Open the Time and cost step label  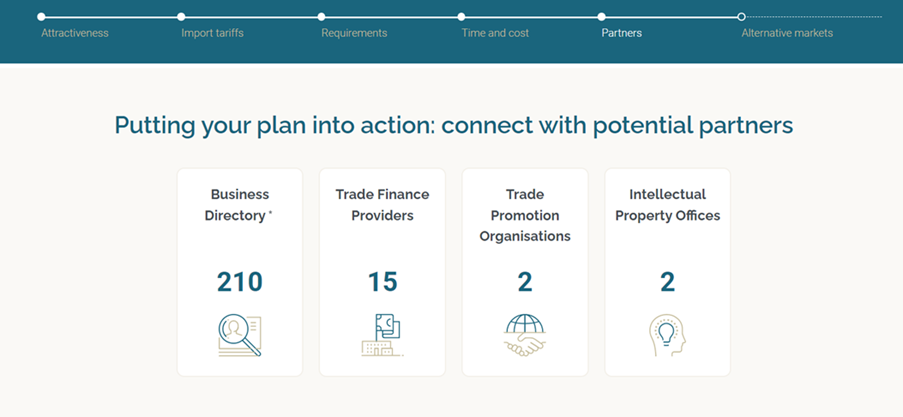[x=495, y=33]
